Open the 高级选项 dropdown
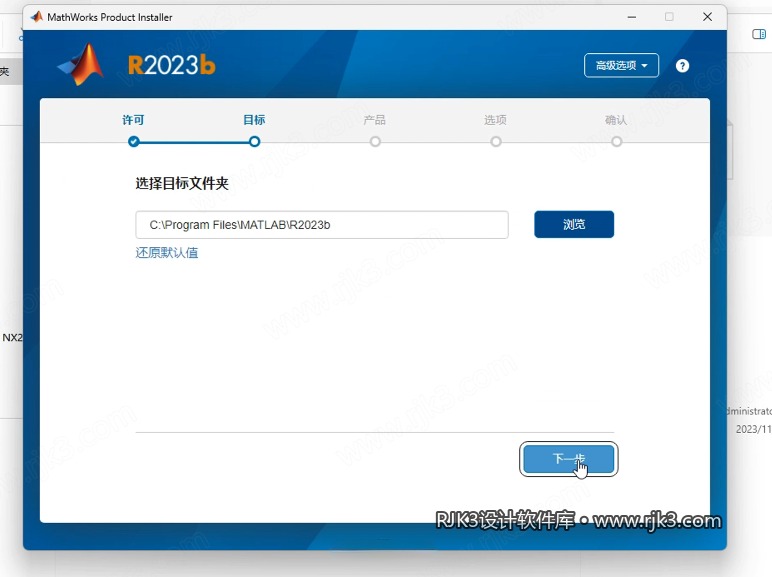Screen dimensions: 772x577 point(621,65)
